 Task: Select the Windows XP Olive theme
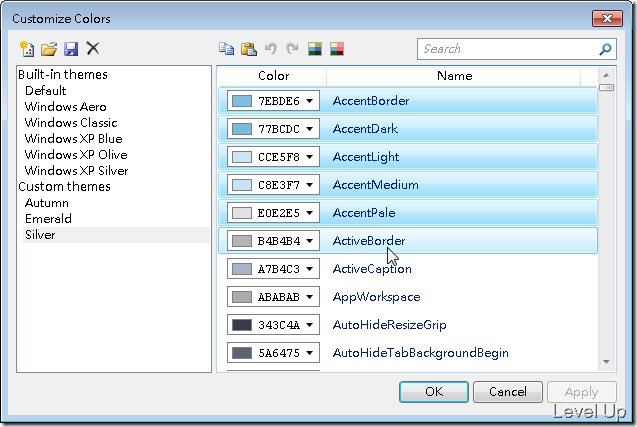coord(76,155)
